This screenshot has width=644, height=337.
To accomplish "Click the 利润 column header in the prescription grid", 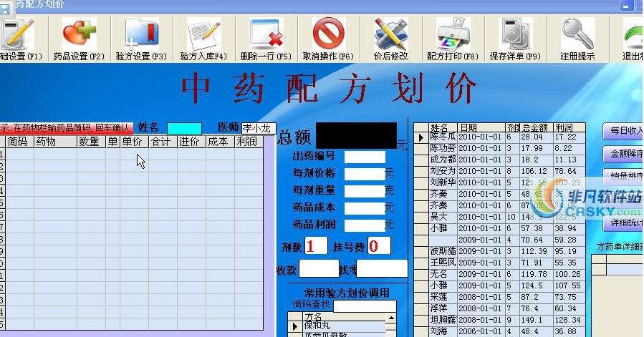I will [x=249, y=142].
